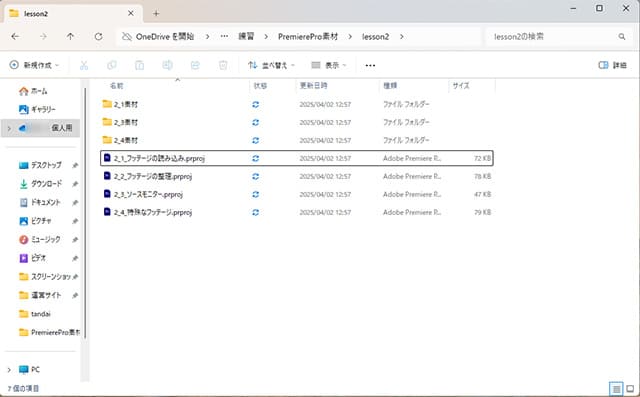
Task: Open Music quick access folder
Action: pos(40,240)
